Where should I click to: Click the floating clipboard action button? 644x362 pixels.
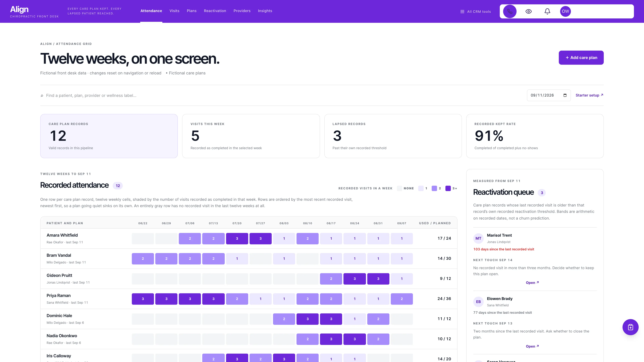click(x=631, y=327)
